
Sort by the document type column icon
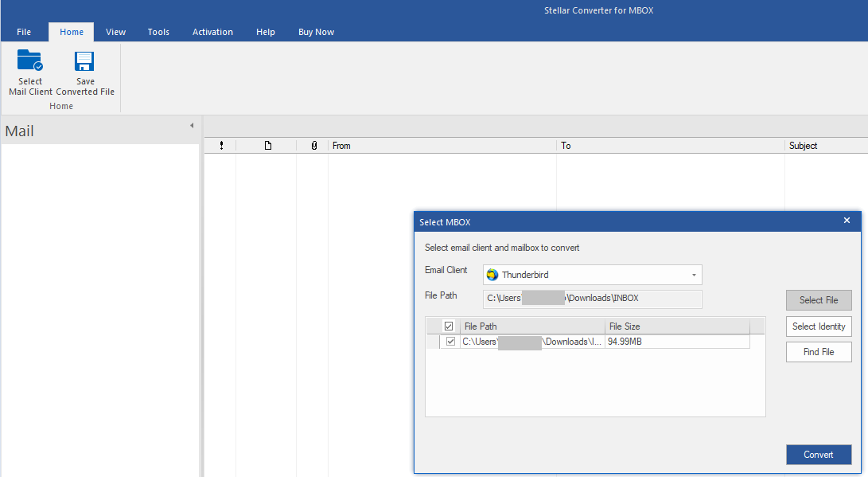pyautogui.click(x=268, y=146)
